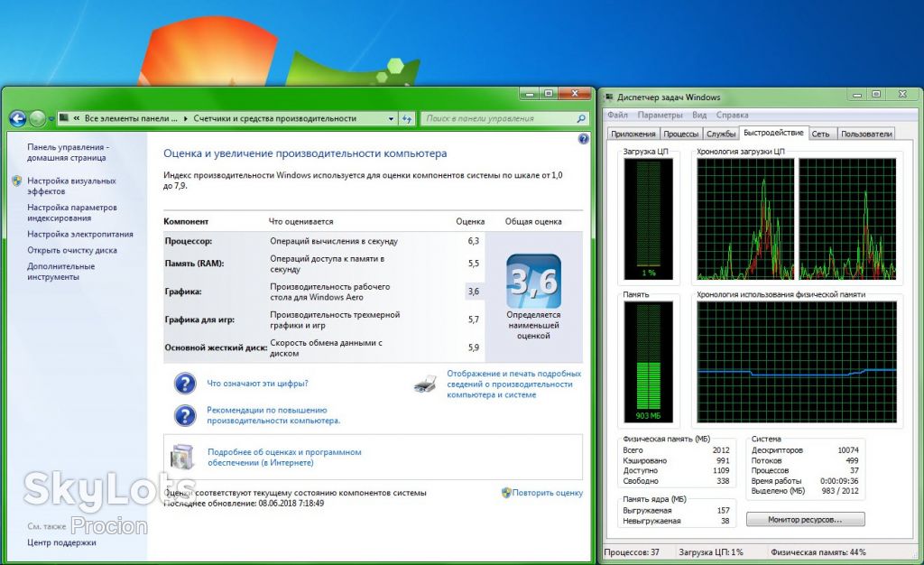Screen dimensions: 924x565
Task: Click the Графика score 3,6 cell
Action: [x=474, y=291]
